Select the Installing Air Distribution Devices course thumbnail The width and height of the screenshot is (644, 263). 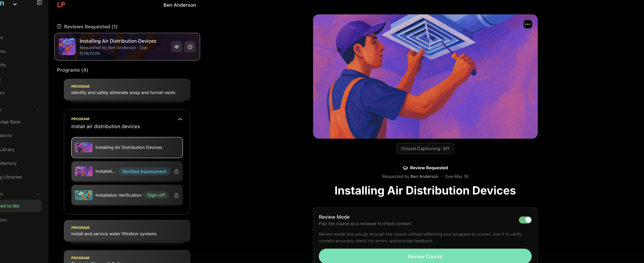point(84,148)
